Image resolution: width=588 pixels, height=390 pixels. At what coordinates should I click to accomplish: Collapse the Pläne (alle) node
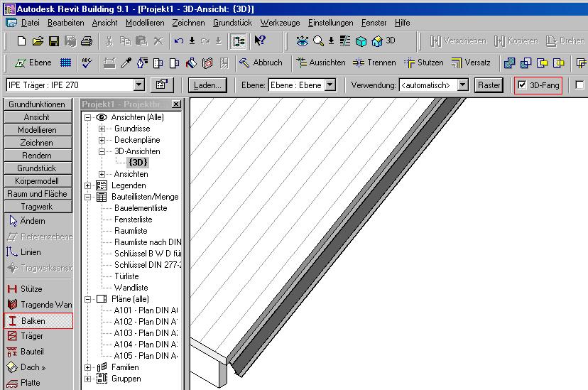[x=88, y=299]
